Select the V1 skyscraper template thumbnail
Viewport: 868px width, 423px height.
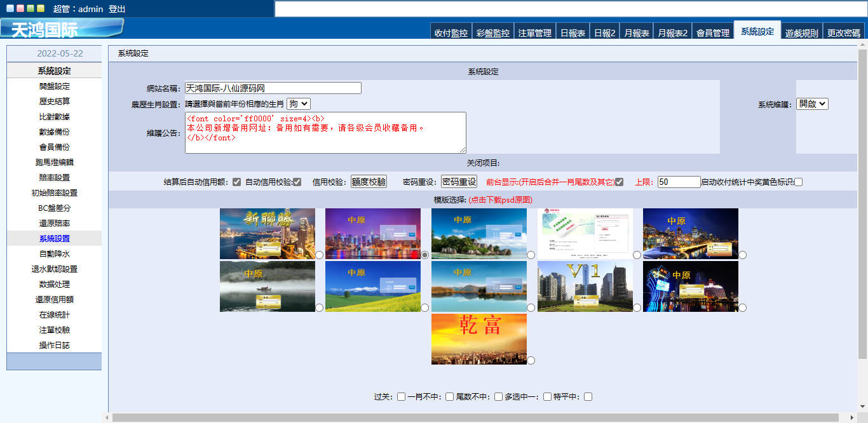click(x=585, y=286)
